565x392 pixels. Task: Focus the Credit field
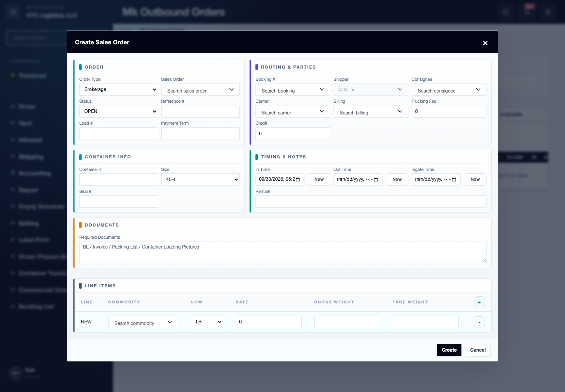point(293,134)
